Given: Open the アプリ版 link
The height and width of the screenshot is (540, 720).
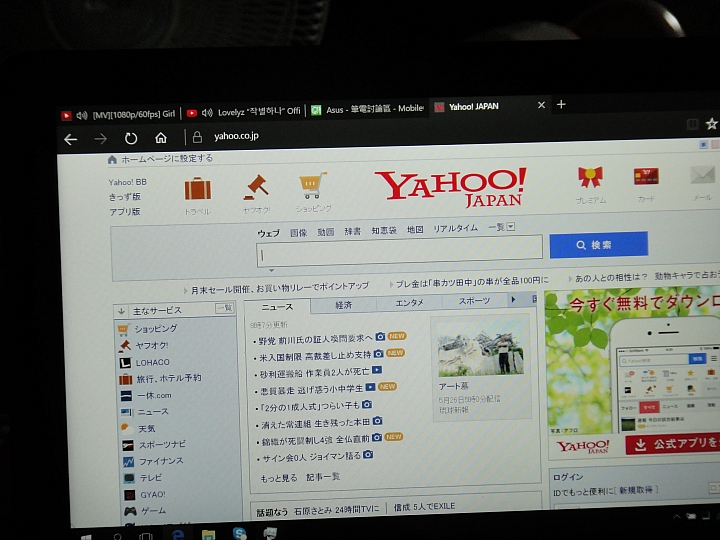Looking at the screenshot, I should (x=124, y=212).
